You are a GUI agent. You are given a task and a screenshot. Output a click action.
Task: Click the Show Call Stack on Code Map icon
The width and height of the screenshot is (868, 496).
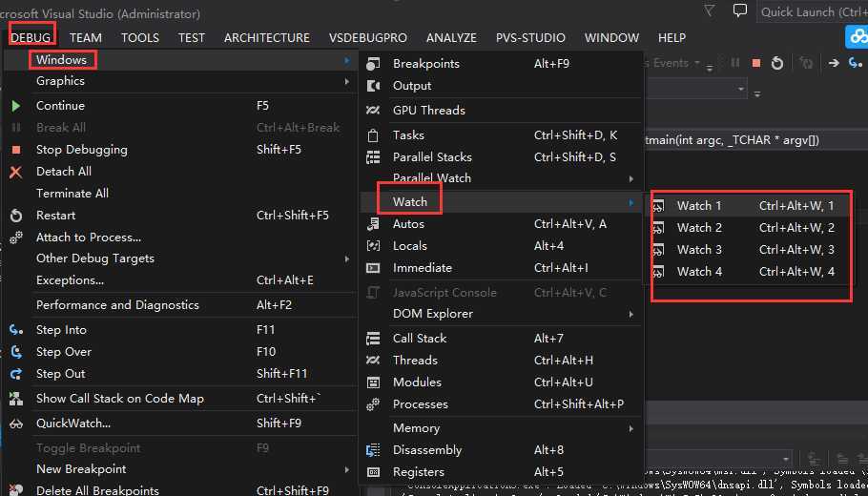tap(16, 399)
